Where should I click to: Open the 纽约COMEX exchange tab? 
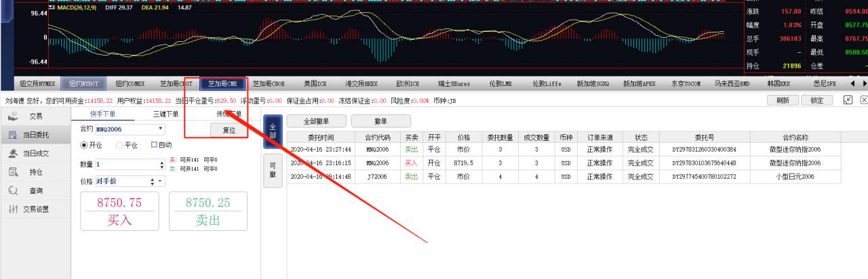(130, 84)
